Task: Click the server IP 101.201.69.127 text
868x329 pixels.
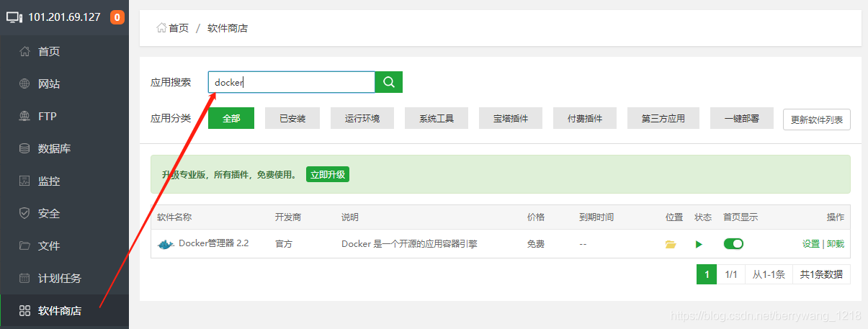Action: (64, 17)
